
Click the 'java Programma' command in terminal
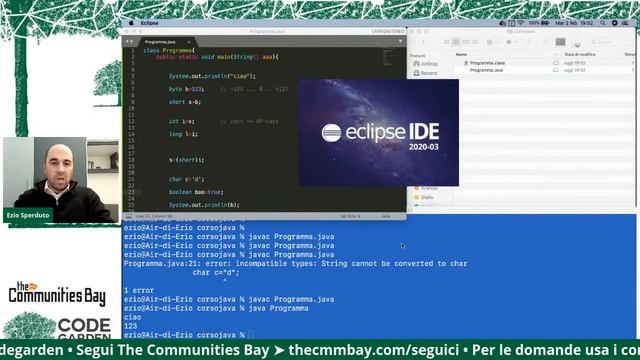point(278,308)
